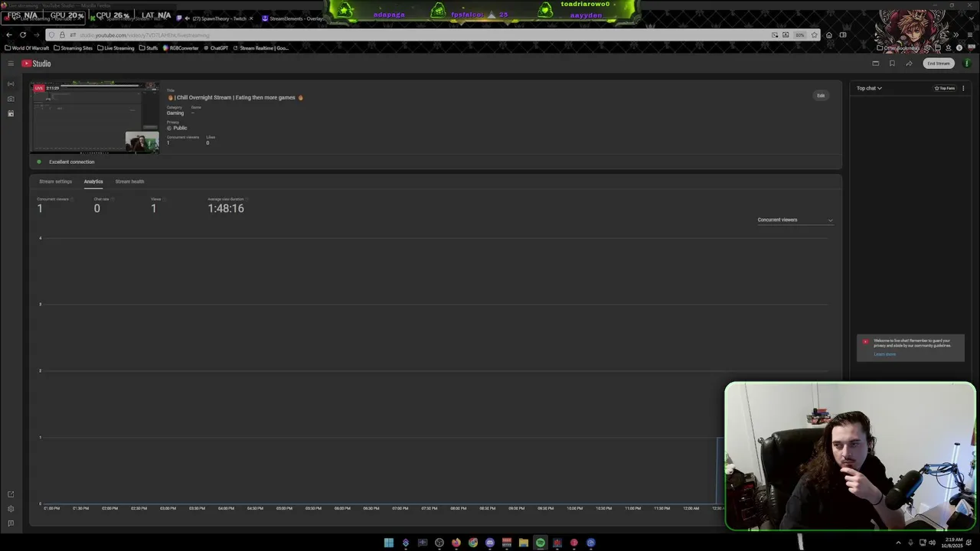
Task: Open the Stuffs bookmarks folder
Action: (x=149, y=47)
